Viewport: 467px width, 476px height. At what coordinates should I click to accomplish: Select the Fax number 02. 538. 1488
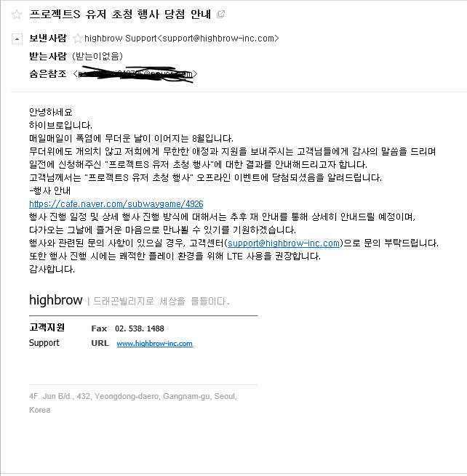point(140,328)
